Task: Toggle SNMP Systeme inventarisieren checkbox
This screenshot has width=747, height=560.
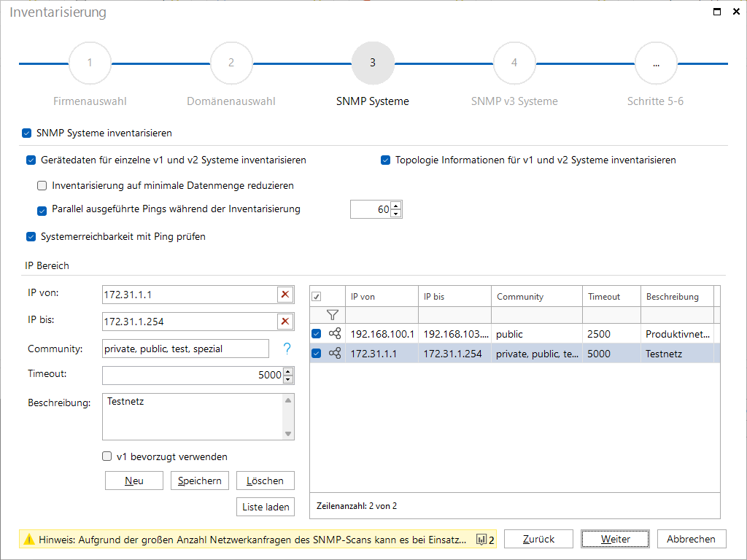Action: tap(27, 133)
